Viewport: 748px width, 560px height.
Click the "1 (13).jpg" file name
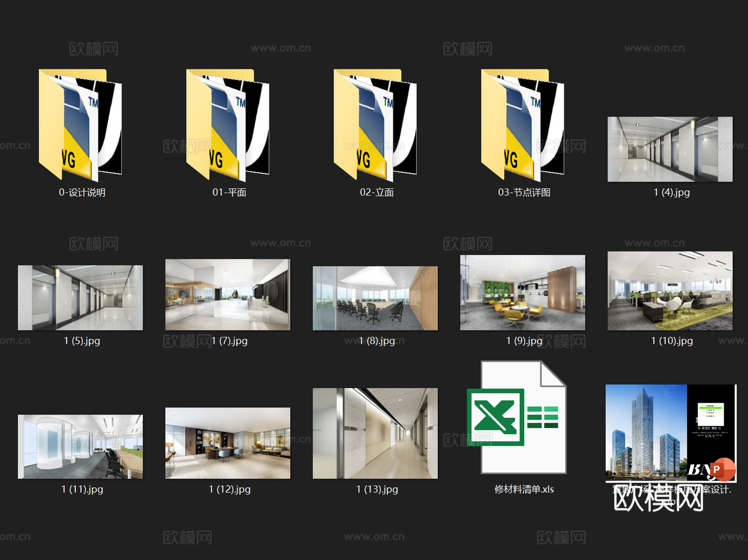click(377, 489)
